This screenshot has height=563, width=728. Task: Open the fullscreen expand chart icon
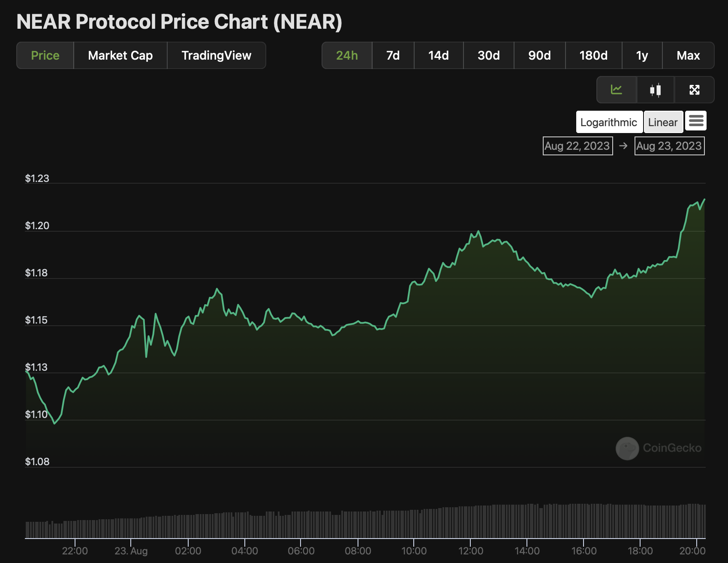click(694, 90)
